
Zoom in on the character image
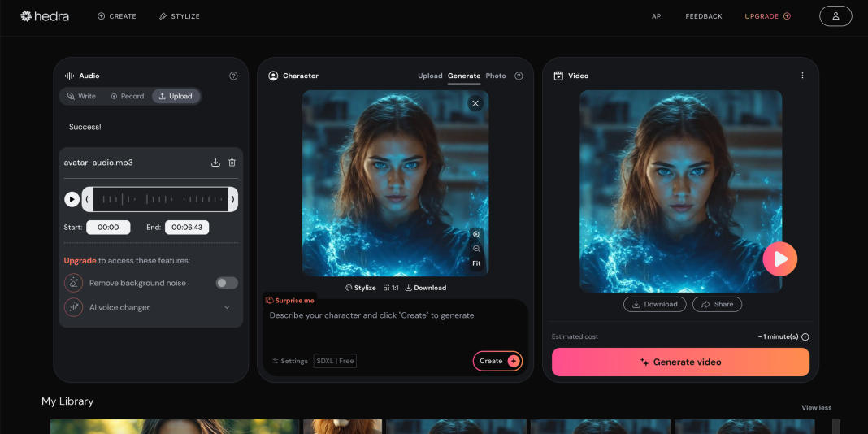point(476,235)
